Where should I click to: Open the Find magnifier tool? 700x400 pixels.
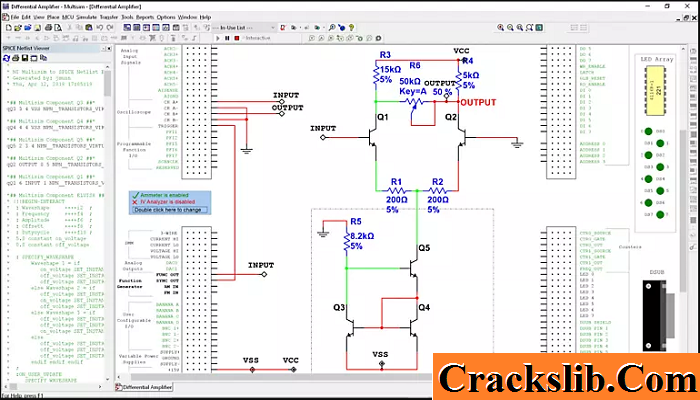click(332, 28)
